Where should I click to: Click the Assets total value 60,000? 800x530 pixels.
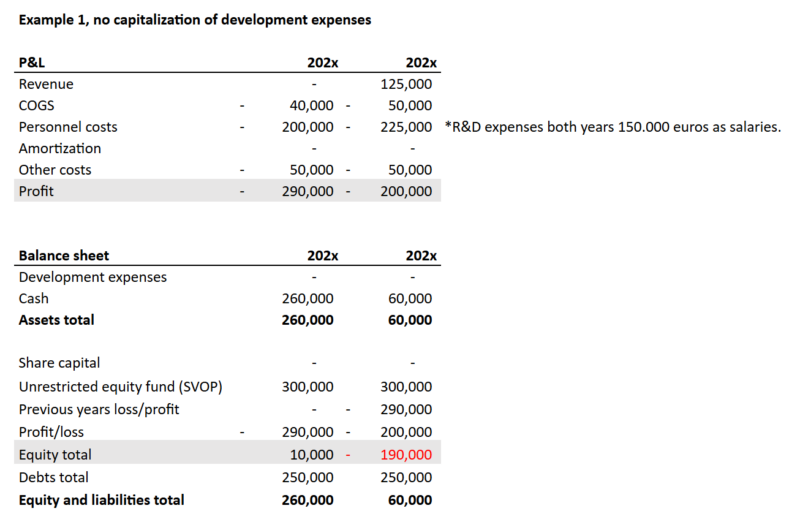[x=410, y=320]
